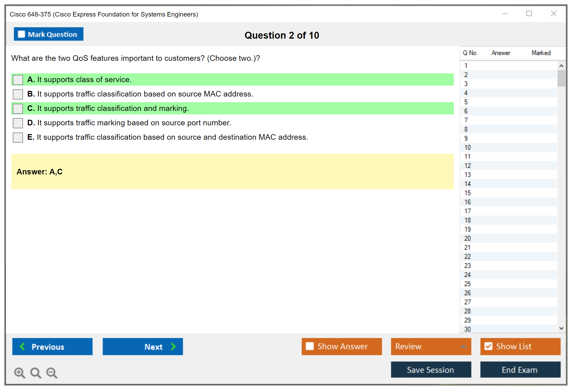
Task: Check answer option A class of service
Action: click(18, 80)
